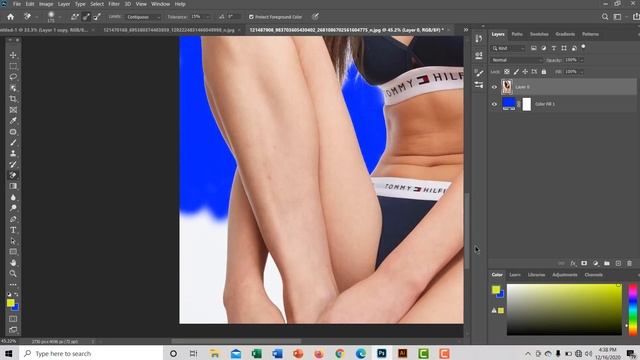Switch to the Swatches tab
Image resolution: width=640 pixels, height=360 pixels.
click(x=539, y=34)
